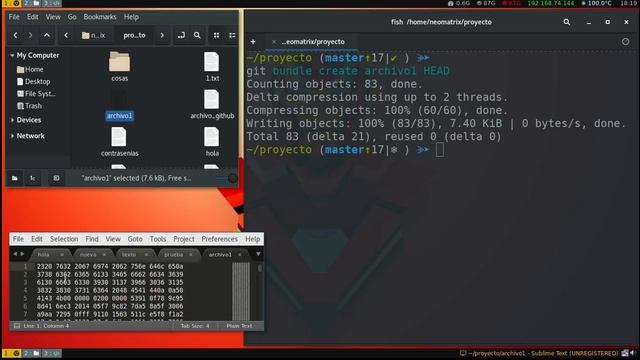The width and height of the screenshot is (640, 360).
Task: Switch file manager to icon grid view
Action: coord(216,35)
